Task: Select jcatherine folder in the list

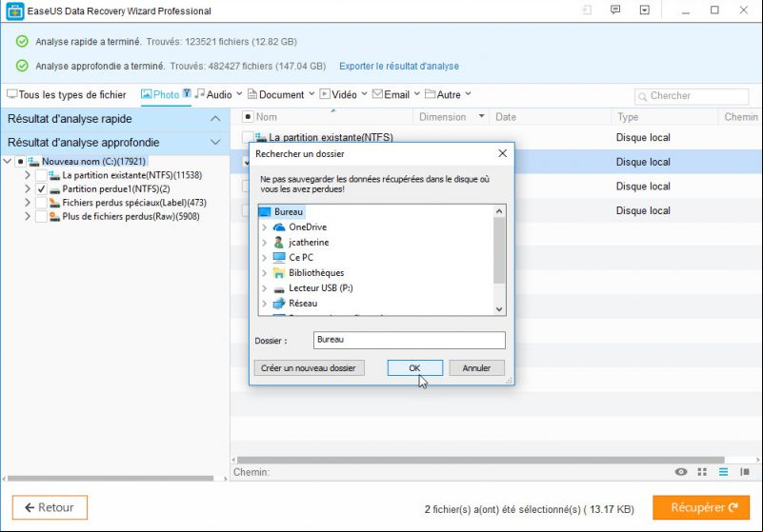Action: (x=309, y=242)
